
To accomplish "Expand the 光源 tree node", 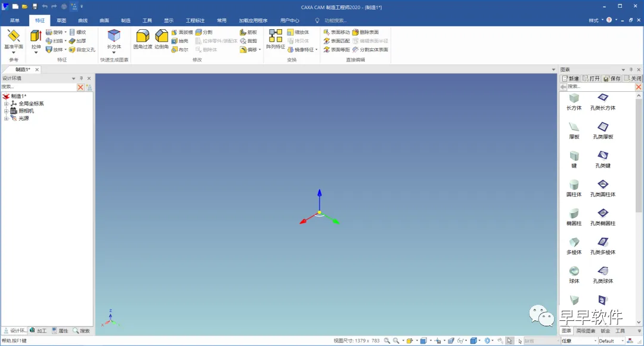I will [6, 118].
